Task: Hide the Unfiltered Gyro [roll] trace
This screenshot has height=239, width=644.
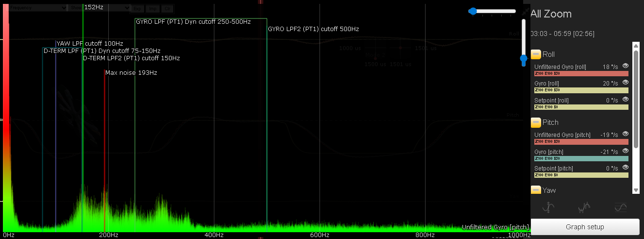Action: pyautogui.click(x=626, y=66)
